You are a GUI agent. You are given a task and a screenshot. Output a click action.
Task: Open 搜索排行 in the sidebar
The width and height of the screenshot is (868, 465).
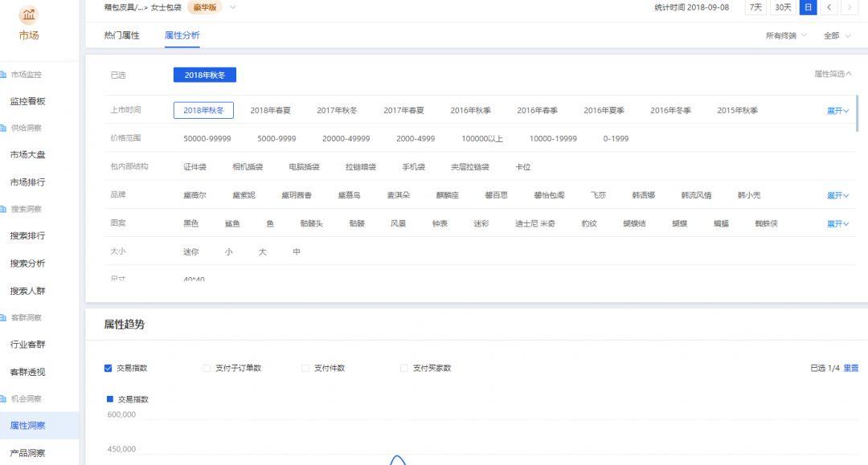click(x=27, y=235)
